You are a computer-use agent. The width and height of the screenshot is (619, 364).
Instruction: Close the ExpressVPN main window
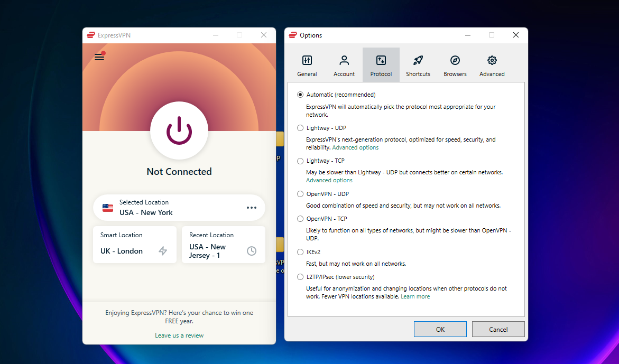pos(264,35)
